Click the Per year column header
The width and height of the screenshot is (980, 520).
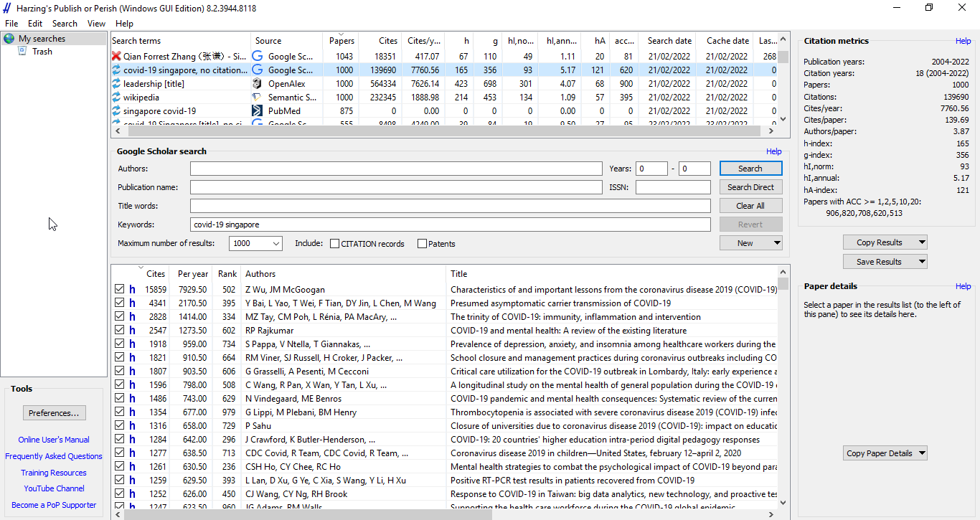point(193,273)
